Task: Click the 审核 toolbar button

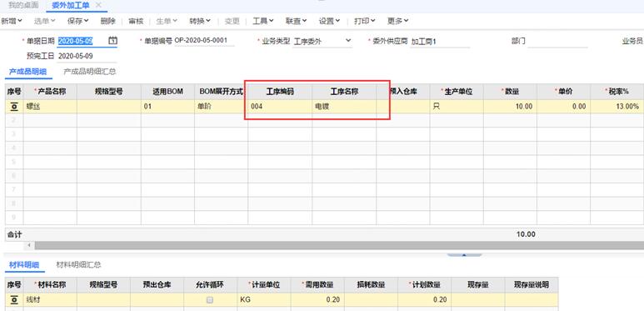Action: tap(136, 21)
